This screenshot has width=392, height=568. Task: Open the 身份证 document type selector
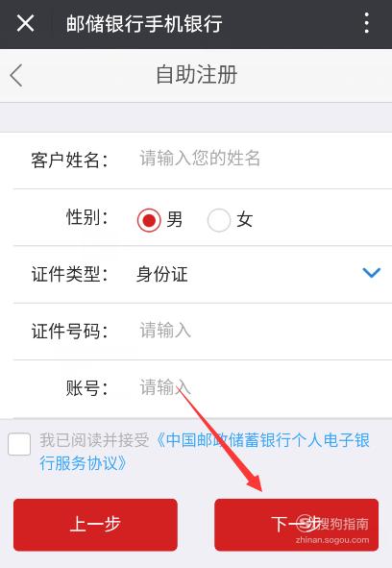[257, 274]
